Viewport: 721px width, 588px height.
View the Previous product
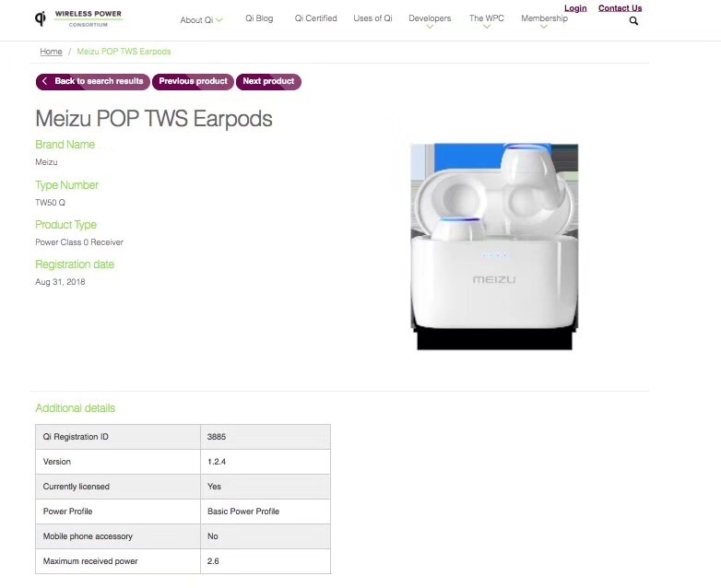193,82
